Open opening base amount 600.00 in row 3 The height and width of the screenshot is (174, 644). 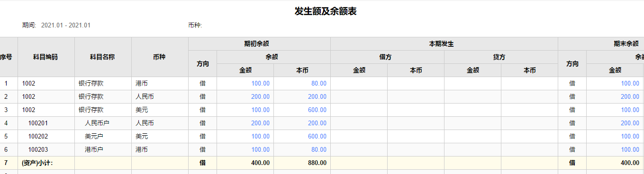coord(317,110)
